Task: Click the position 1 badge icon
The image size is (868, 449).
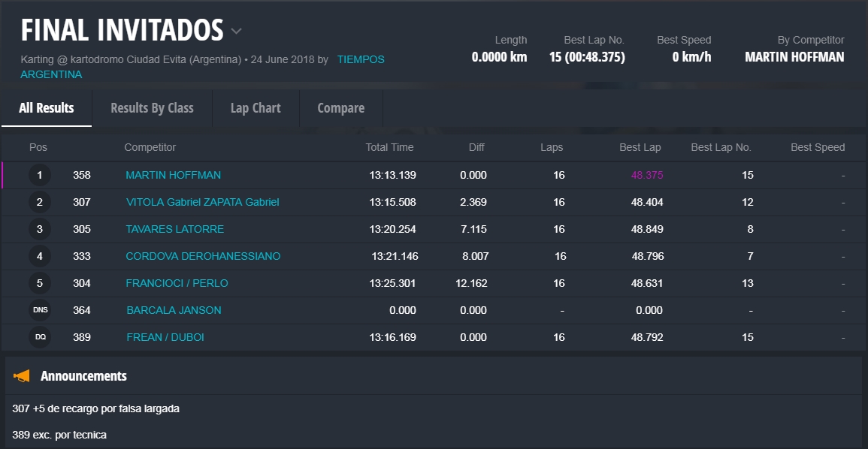Action: pos(40,176)
